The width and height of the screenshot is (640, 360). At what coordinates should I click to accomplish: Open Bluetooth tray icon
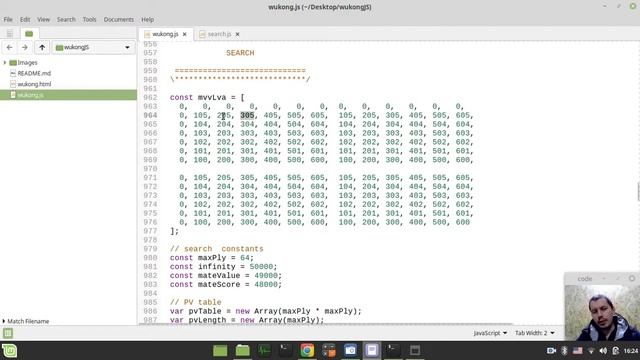pyautogui.click(x=564, y=351)
